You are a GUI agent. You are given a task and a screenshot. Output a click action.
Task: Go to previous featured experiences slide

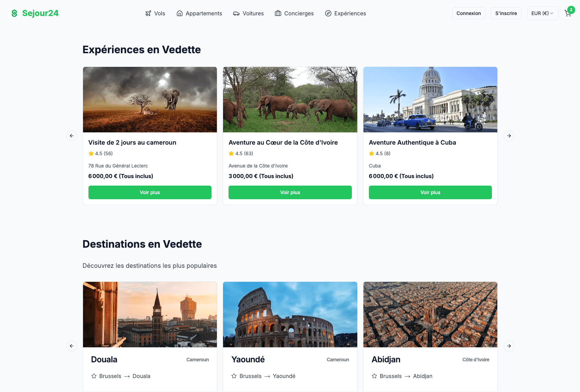(x=72, y=136)
